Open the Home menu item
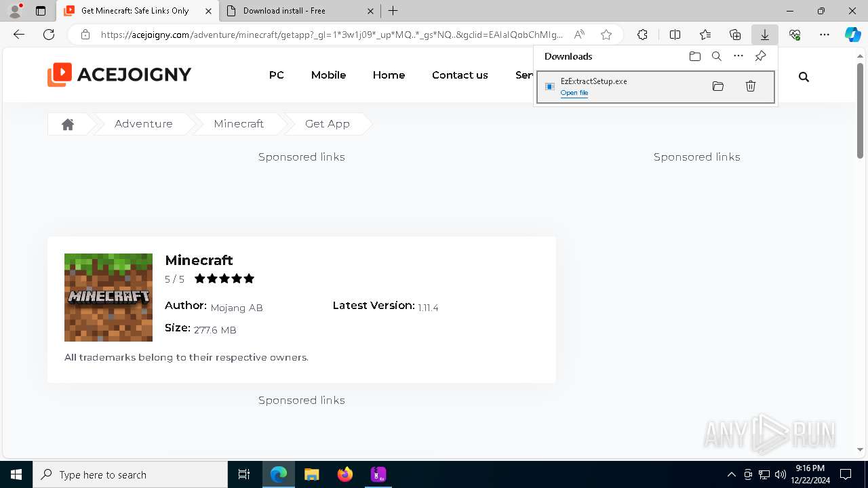Viewport: 868px width, 488px height. click(x=389, y=75)
